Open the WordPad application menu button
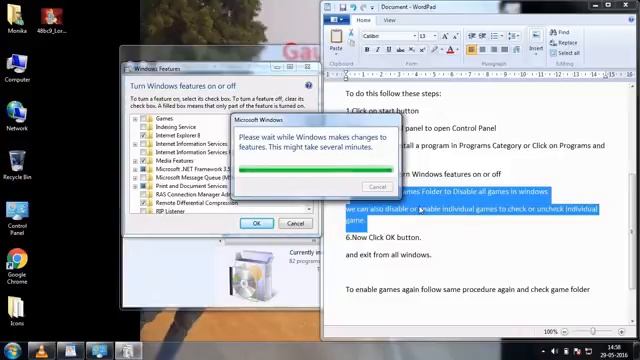 336,20
